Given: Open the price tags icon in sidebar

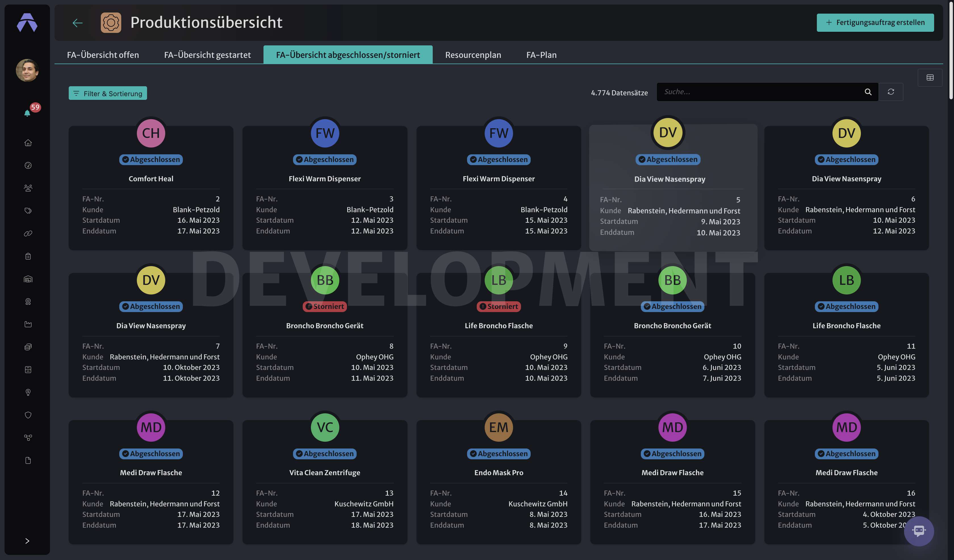Looking at the screenshot, I should pos(28,211).
